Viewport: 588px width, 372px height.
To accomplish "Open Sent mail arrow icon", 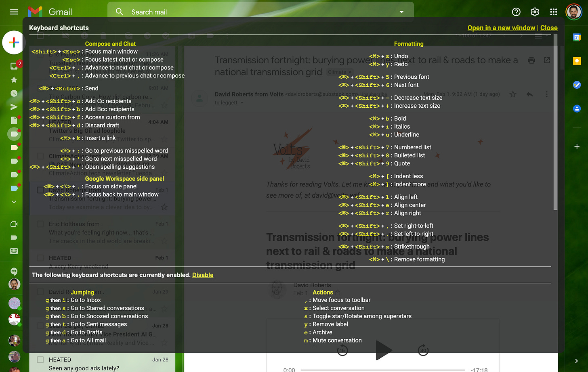I will tap(14, 107).
